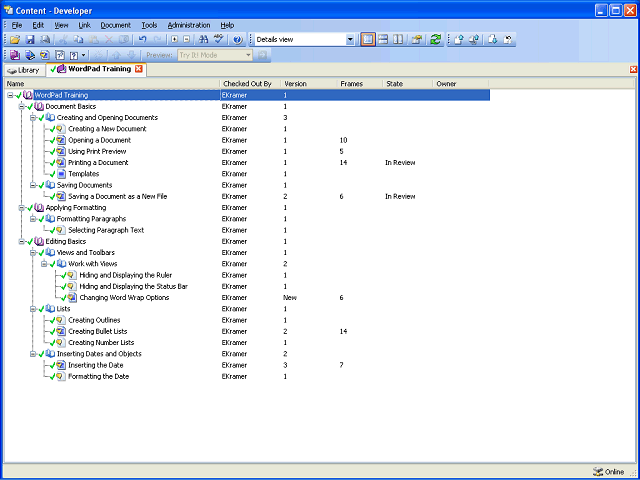Select the Templates item

click(84, 174)
